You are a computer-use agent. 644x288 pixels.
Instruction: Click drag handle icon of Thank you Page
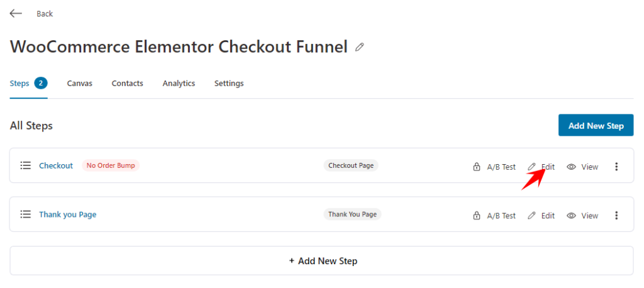[x=25, y=214]
